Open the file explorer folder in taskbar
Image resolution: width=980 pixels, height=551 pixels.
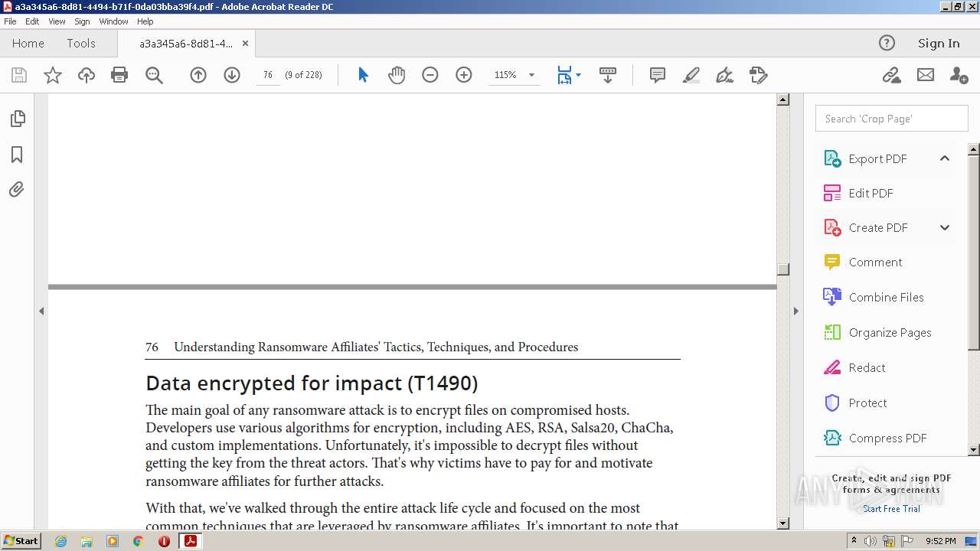click(87, 541)
